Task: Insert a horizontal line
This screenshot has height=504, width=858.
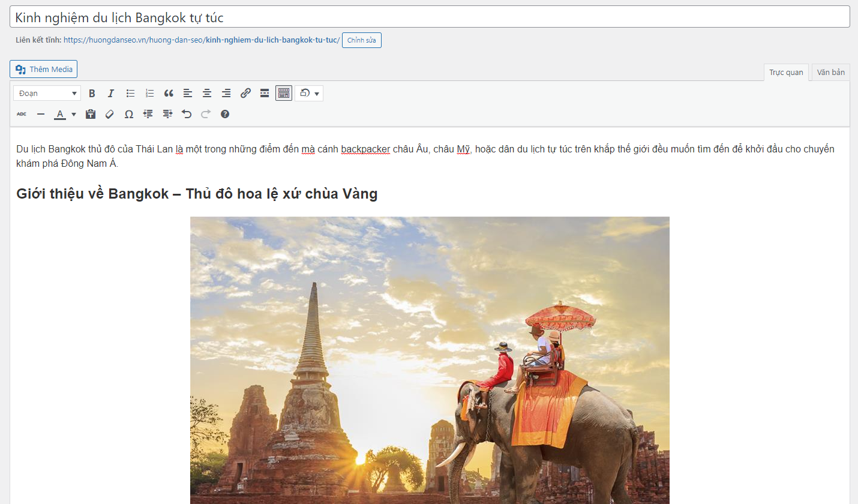Action: (41, 114)
